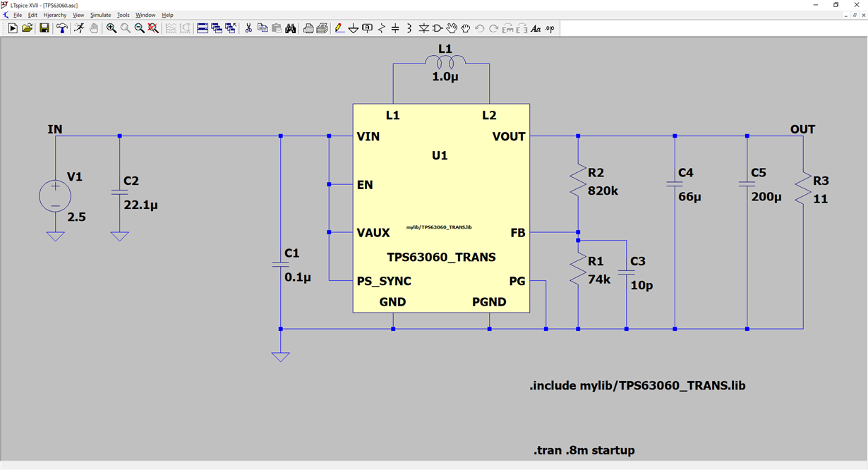Zoom to fit with crossed magnifier icon
This screenshot has height=470, width=868.
(153, 28)
